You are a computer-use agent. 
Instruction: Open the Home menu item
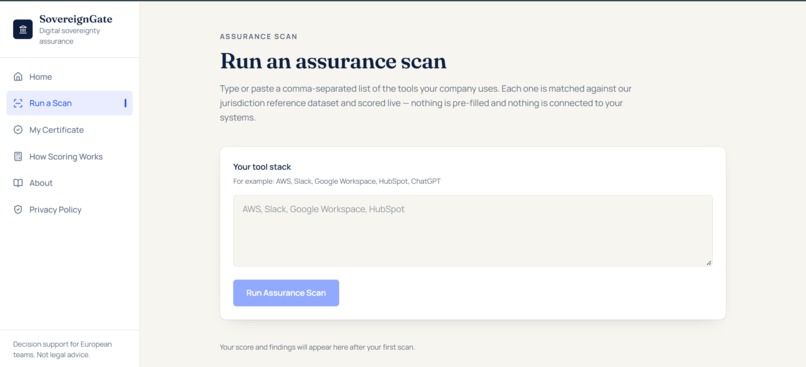[x=69, y=77]
